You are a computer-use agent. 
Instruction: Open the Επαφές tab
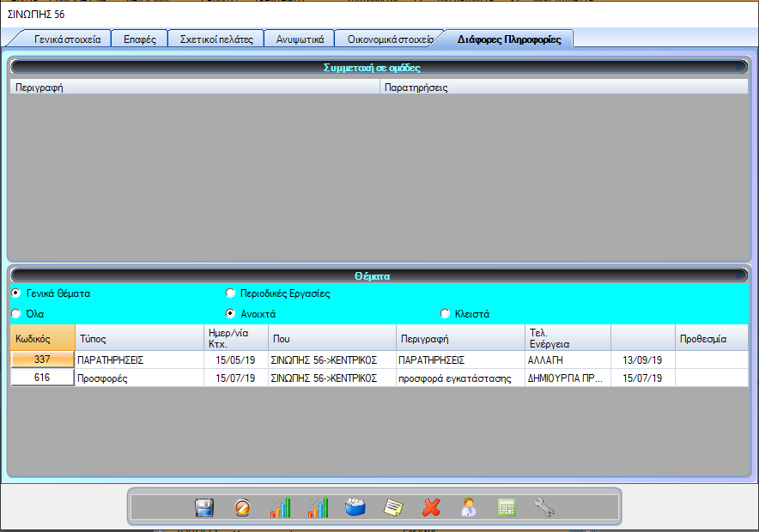139,39
